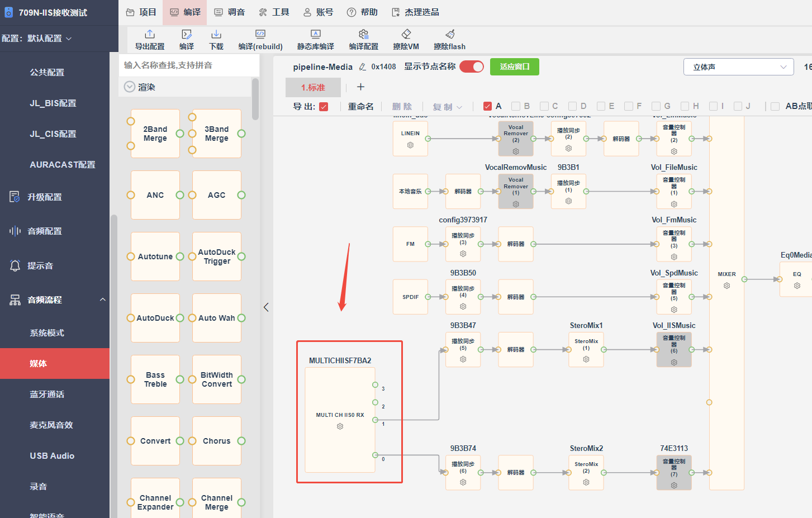
Task: Click the 擦除flash icon
Action: tap(450, 34)
